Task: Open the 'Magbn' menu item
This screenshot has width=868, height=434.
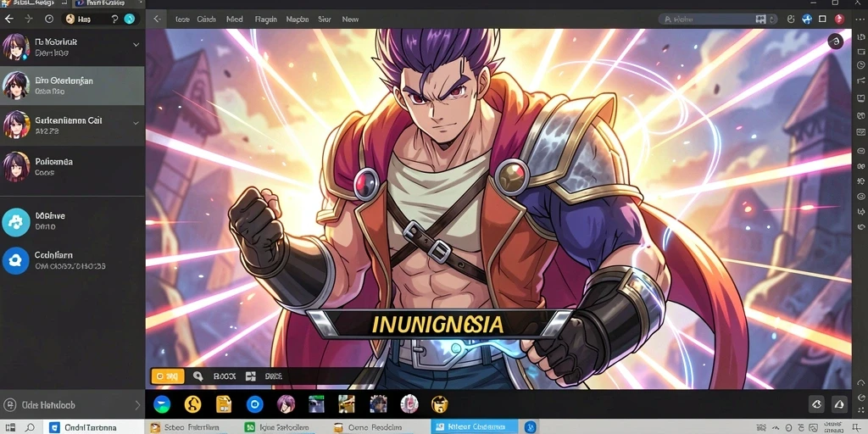Action: [298, 19]
